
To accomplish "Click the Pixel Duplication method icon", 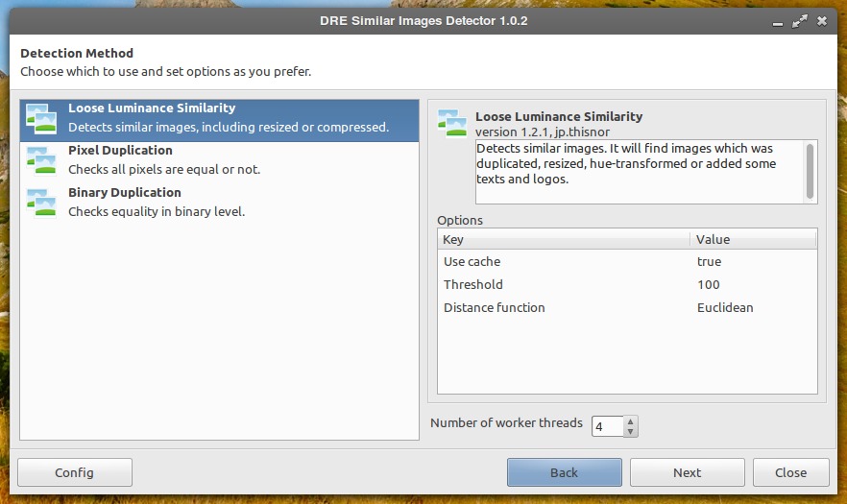I will [41, 160].
